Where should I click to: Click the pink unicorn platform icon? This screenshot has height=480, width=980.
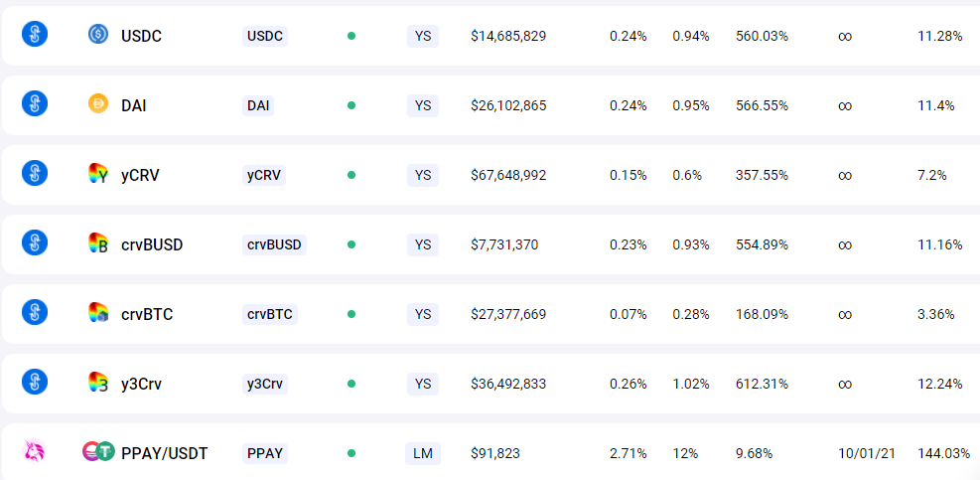(x=35, y=452)
